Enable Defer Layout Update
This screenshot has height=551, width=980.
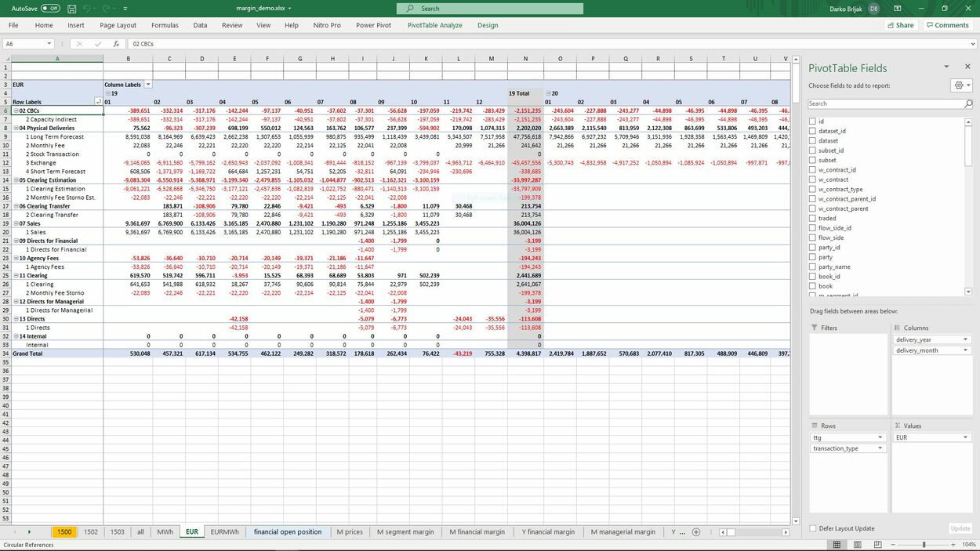814,527
